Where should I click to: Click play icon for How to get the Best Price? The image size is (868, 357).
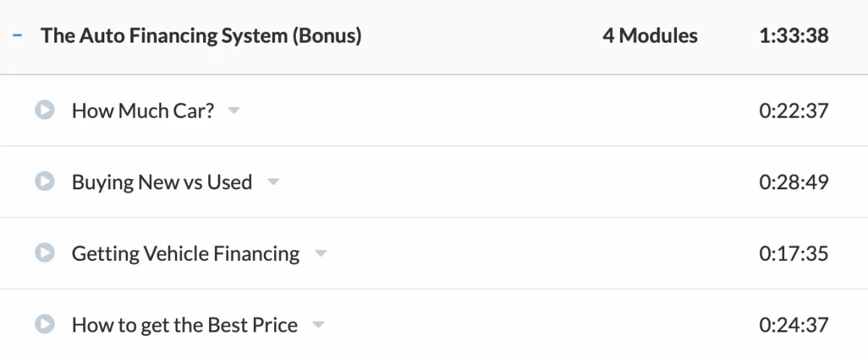click(45, 324)
